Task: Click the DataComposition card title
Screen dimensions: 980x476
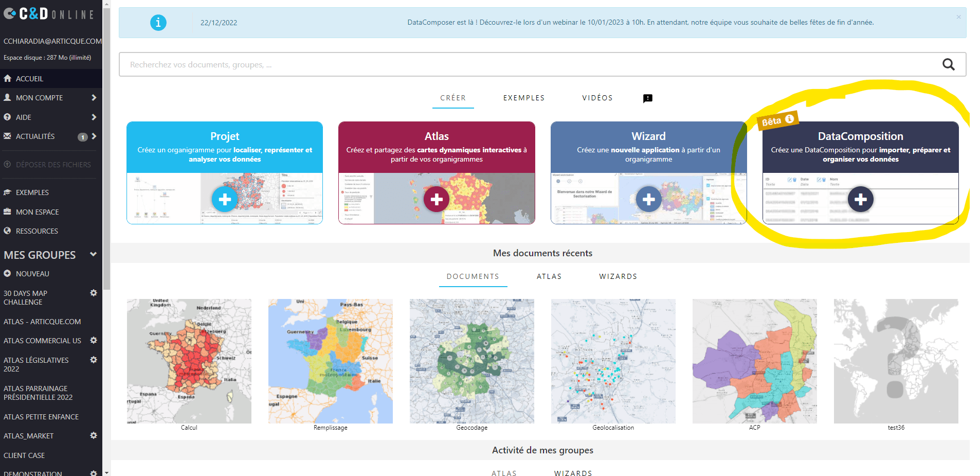Action: point(861,136)
